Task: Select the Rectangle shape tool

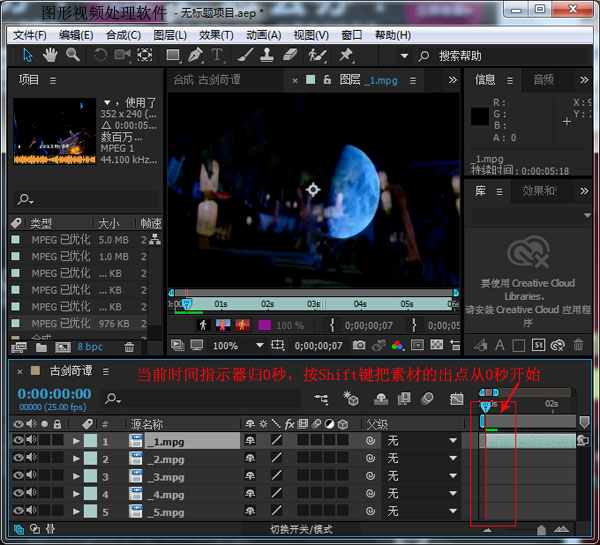Action: (173, 55)
